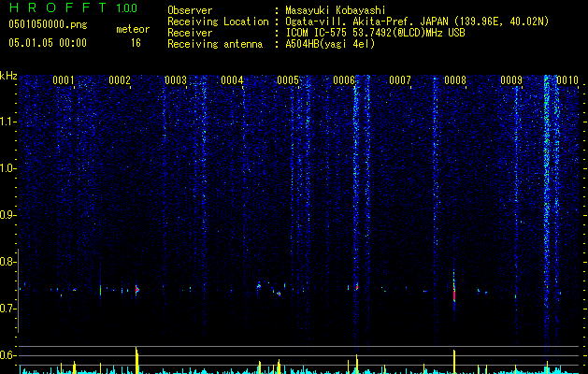588x374 pixels.
Task: Click the Ogata-vill. Akita-Pref. JAPAN location text
Action: point(417,22)
